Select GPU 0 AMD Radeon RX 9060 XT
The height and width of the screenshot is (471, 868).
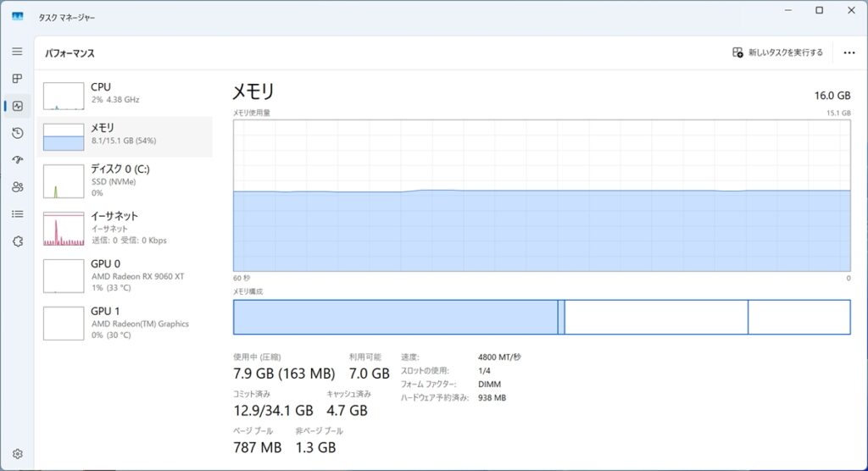(x=127, y=275)
